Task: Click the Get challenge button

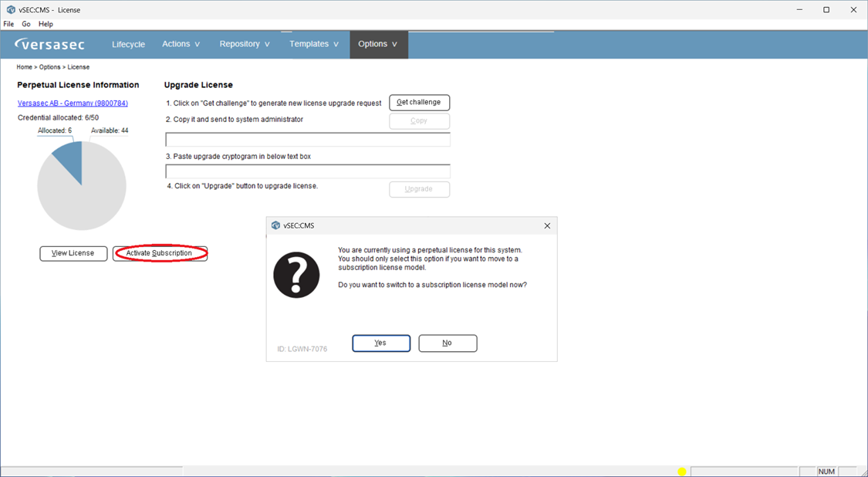Action: pos(420,103)
